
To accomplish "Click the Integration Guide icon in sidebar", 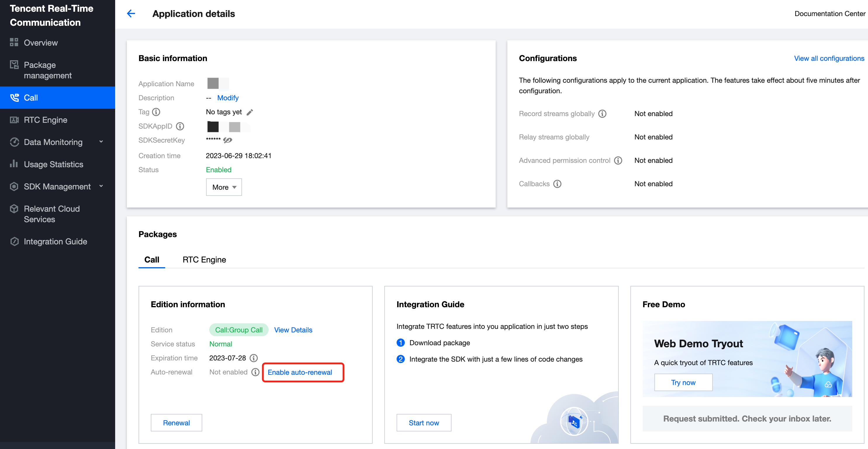I will coord(14,241).
